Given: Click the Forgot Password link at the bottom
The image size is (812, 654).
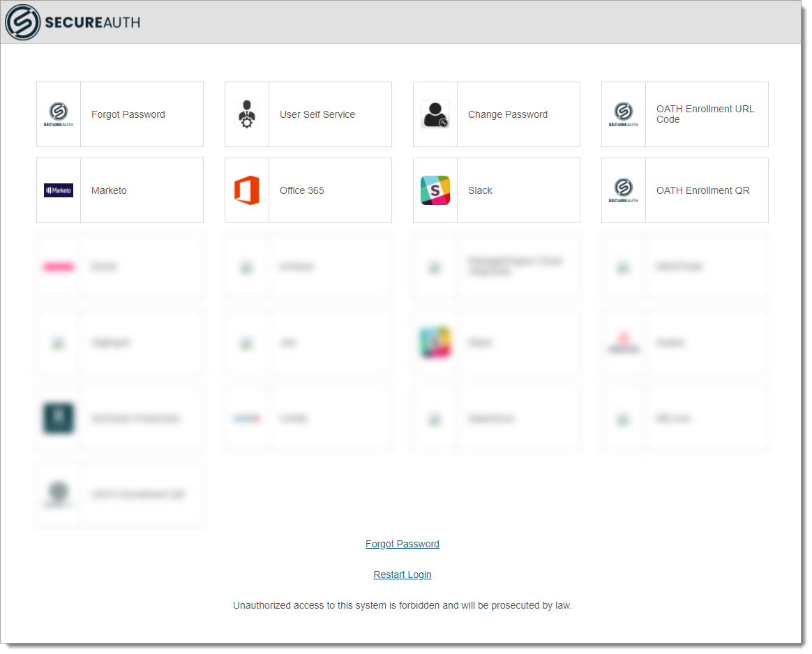Looking at the screenshot, I should (x=403, y=544).
